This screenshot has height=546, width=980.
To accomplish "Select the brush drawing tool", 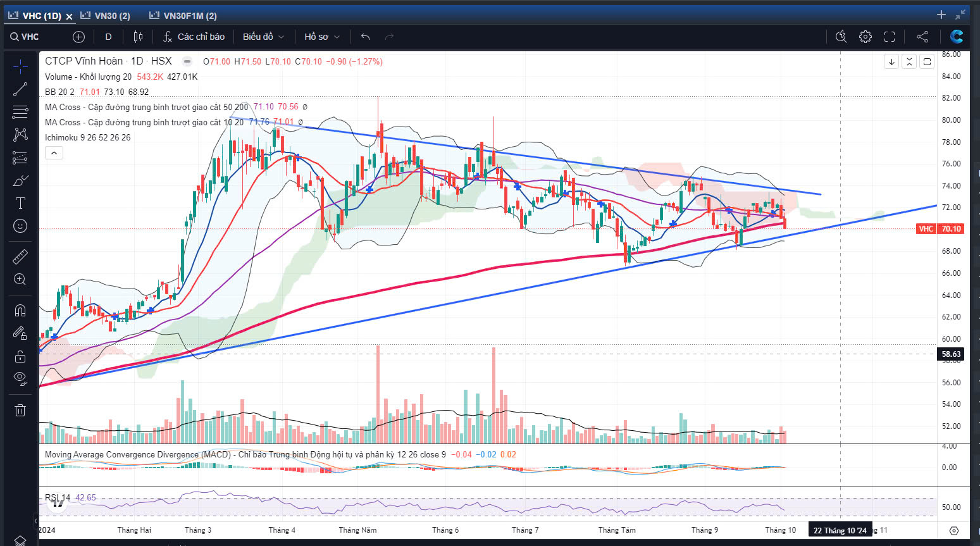I will tap(20, 180).
